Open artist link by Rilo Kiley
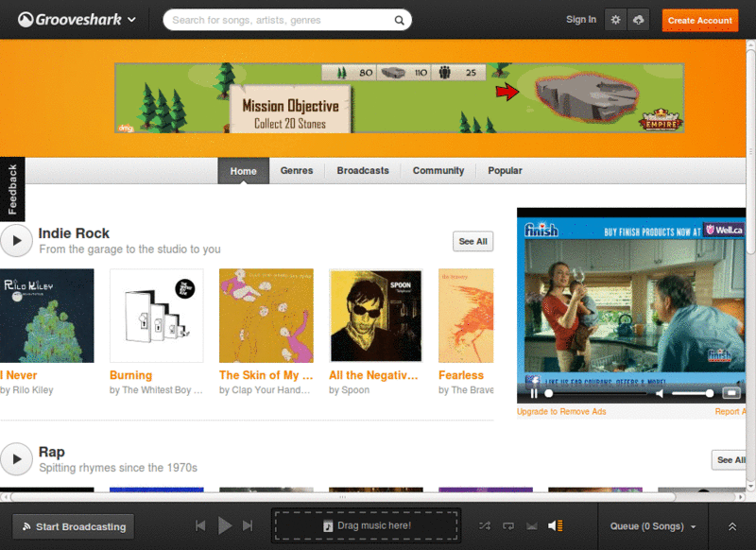756x550 pixels. click(26, 390)
